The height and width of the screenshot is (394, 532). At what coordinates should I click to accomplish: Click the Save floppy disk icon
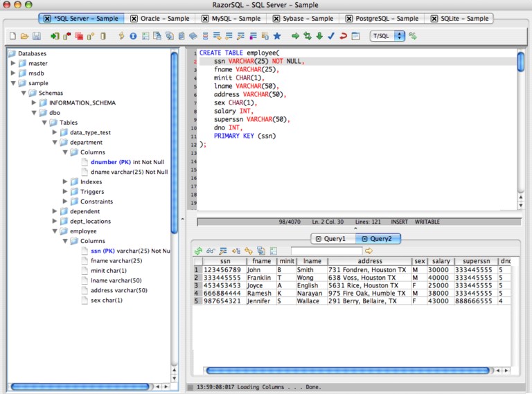(x=37, y=36)
